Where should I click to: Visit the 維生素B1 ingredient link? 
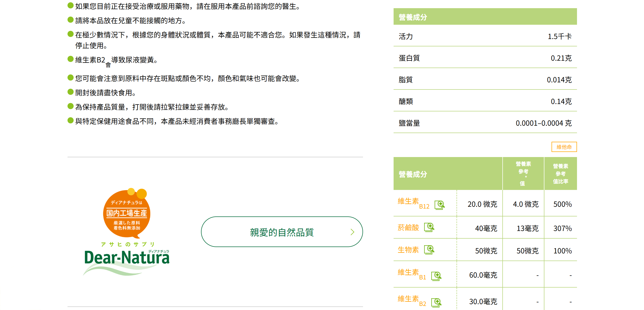coord(412,274)
